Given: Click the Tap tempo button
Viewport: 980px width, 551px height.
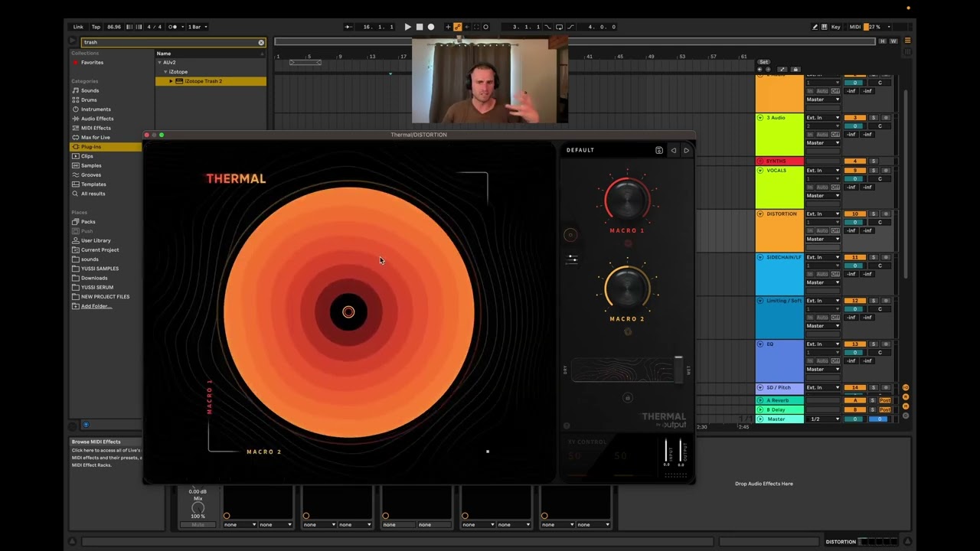Looking at the screenshot, I should [96, 27].
